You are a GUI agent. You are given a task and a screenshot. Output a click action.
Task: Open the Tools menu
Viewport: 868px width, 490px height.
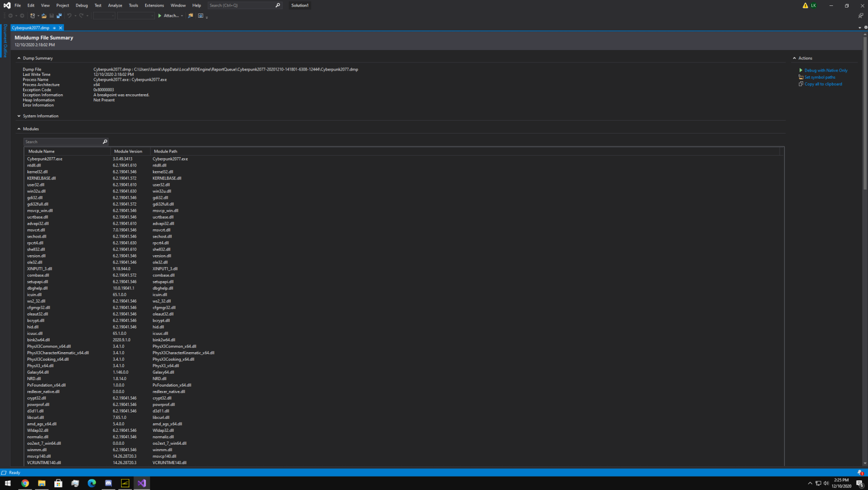click(x=133, y=5)
